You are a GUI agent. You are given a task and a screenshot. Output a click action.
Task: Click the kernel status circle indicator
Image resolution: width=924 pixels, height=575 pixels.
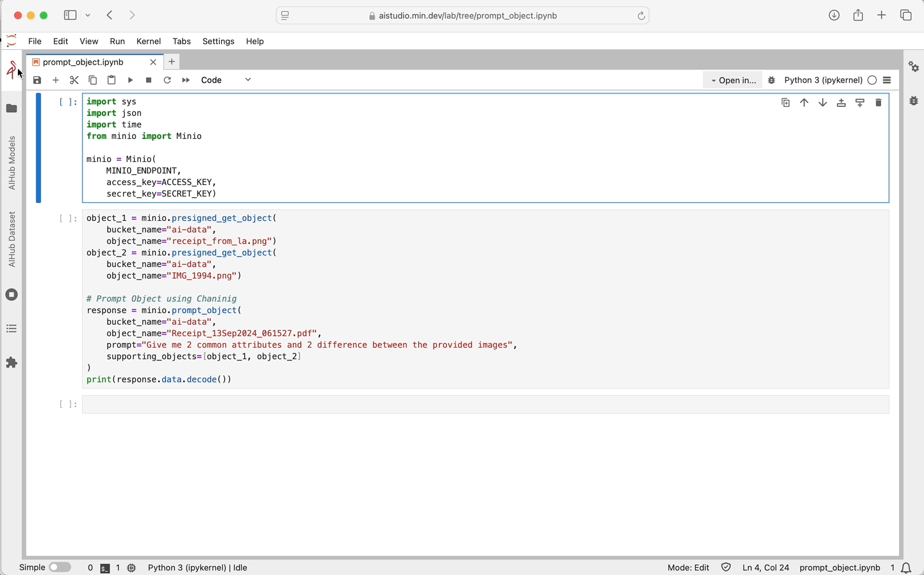point(872,80)
